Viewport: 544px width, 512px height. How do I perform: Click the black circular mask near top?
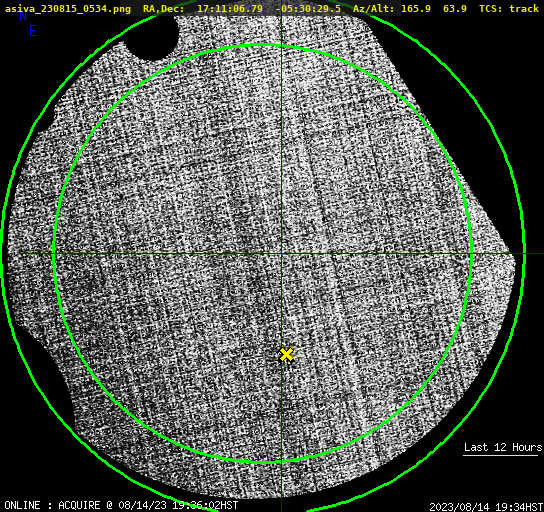(152, 38)
